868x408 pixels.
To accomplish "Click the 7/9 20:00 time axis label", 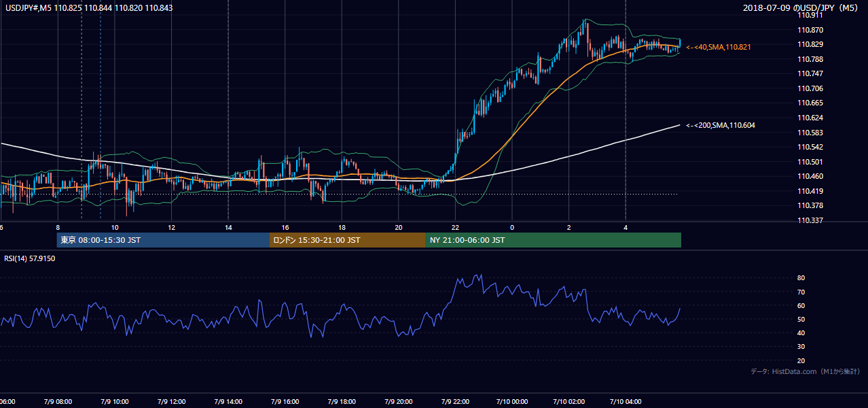I will (x=399, y=402).
